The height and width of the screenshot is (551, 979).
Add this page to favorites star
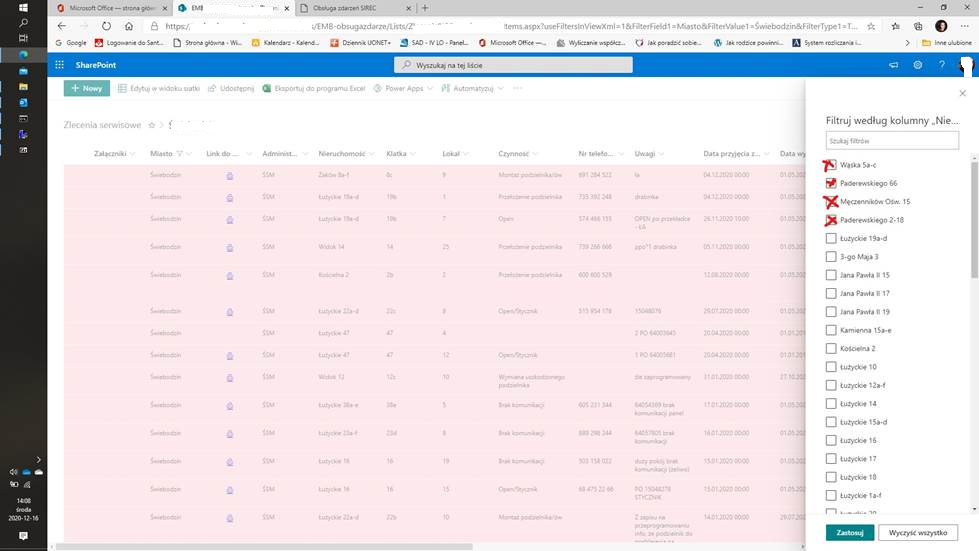871,26
